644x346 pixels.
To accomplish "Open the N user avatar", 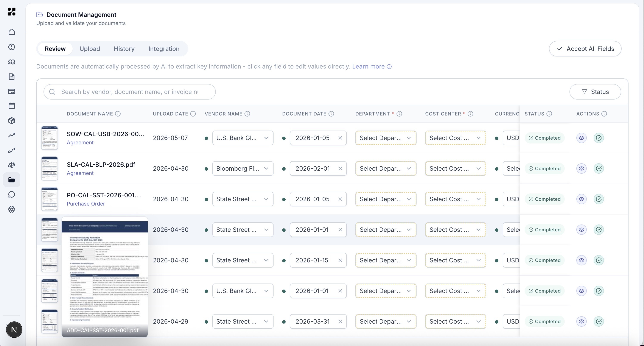I will pos(14,329).
